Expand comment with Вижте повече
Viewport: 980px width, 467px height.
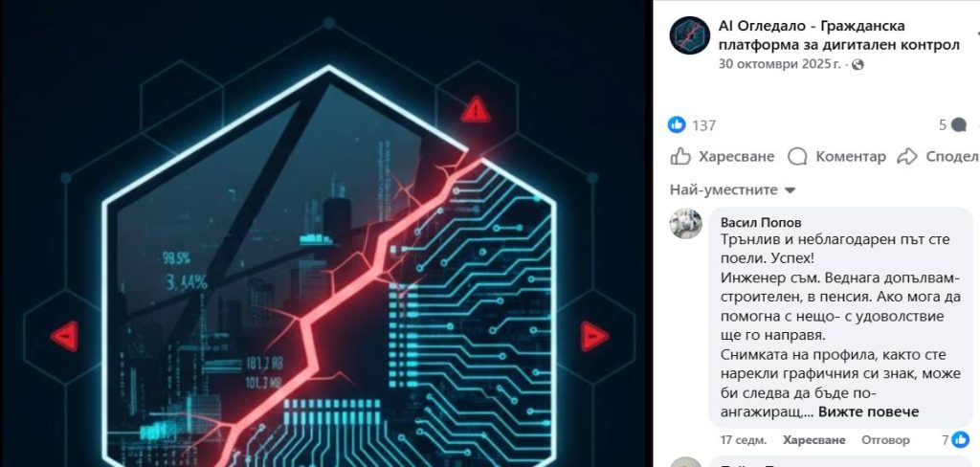pos(868,411)
